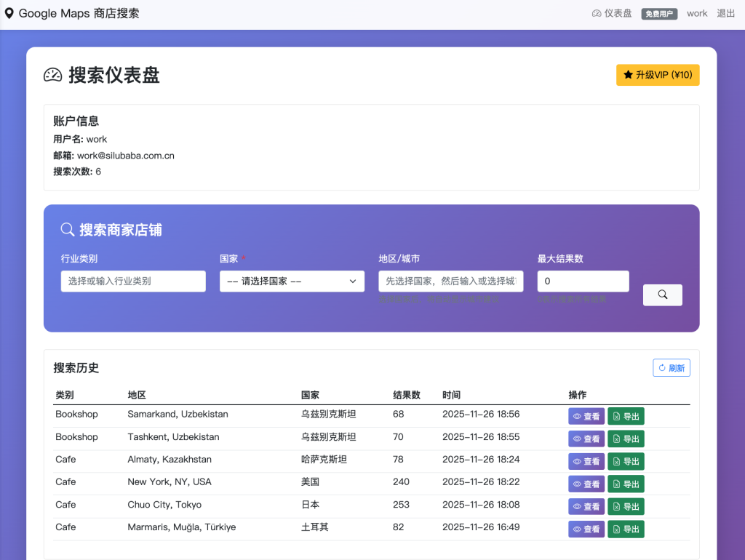Export the Samarkand Bookshop results
This screenshot has width=745, height=560.
[626, 416]
